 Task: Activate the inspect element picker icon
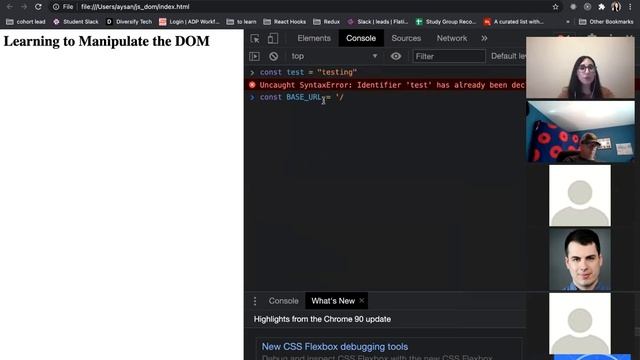tap(255, 38)
